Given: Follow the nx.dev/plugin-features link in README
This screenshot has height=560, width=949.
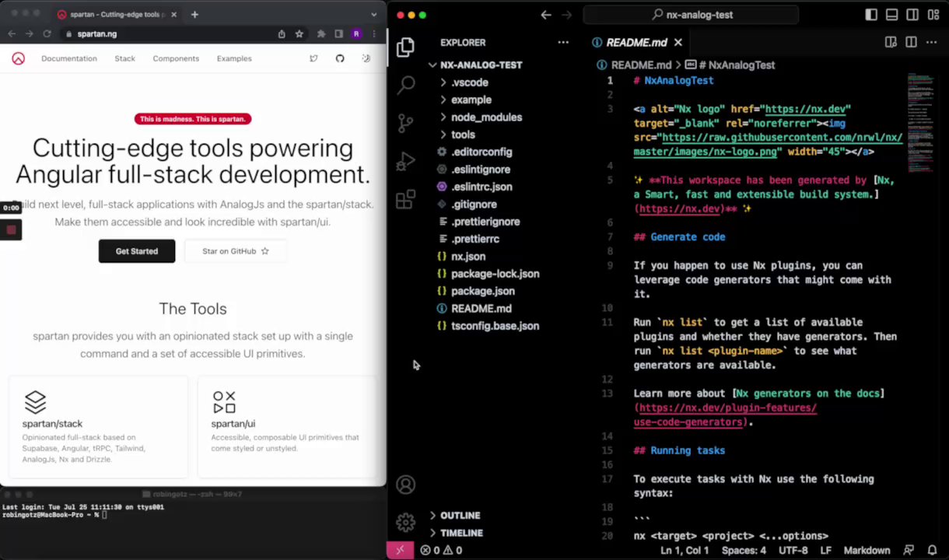Looking at the screenshot, I should click(726, 415).
